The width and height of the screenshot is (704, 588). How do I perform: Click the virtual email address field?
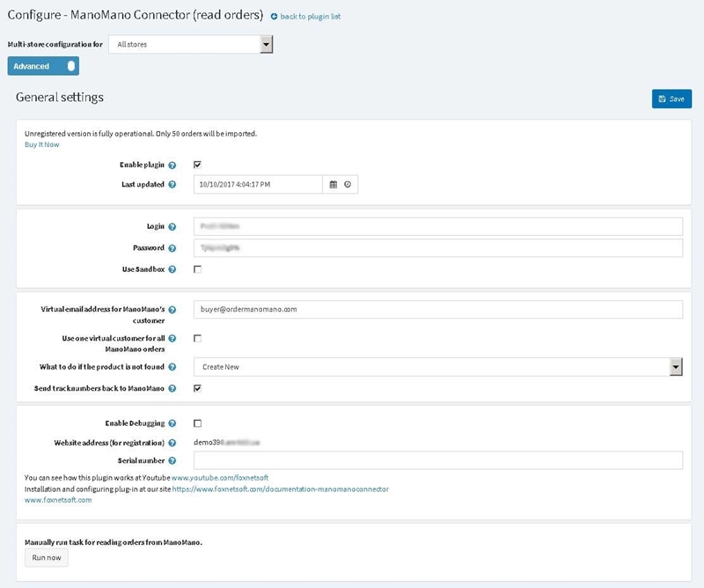pyautogui.click(x=438, y=310)
